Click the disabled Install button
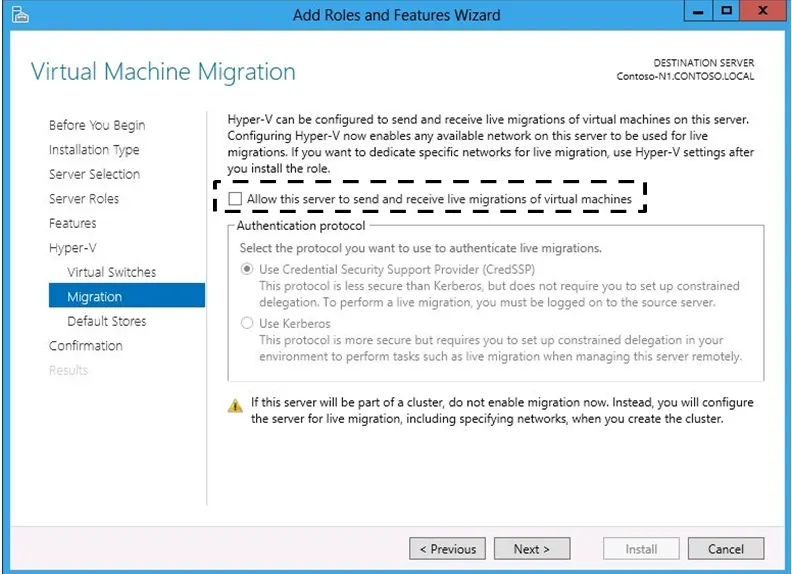The width and height of the screenshot is (792, 574). (641, 549)
